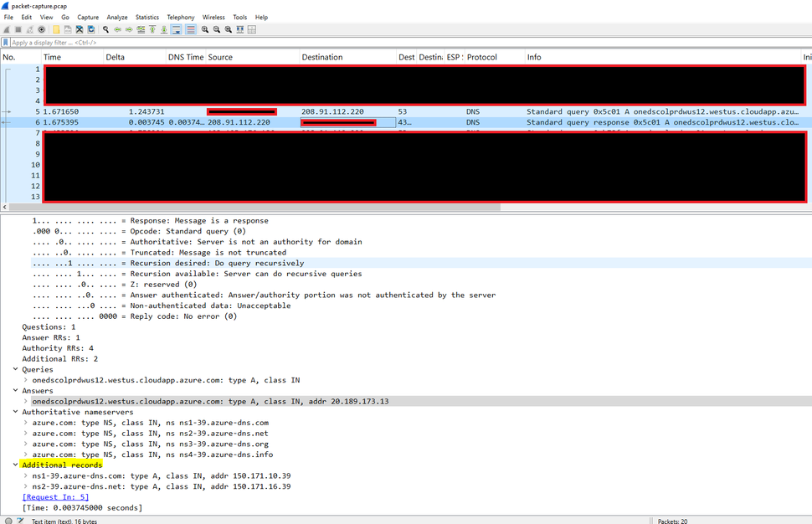Screen dimensions: 812x524
Task: Click the last toolbar layout icon
Action: (252, 29)
